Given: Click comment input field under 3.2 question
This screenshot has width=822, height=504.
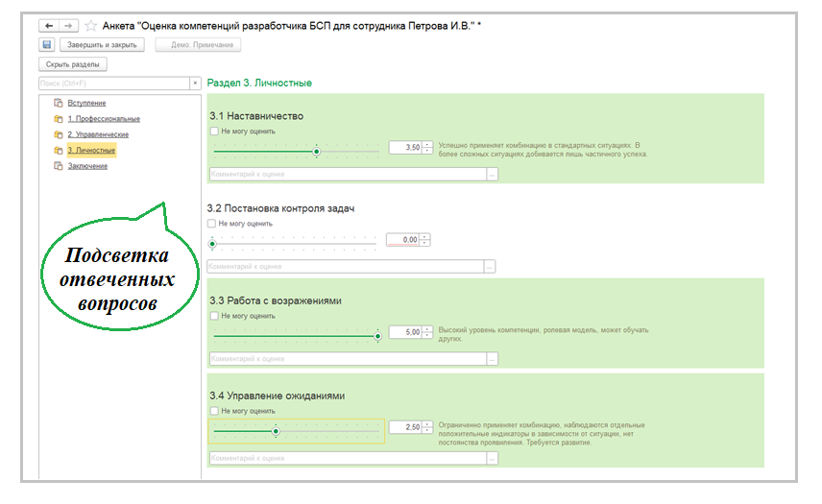Looking at the screenshot, I should tap(346, 266).
